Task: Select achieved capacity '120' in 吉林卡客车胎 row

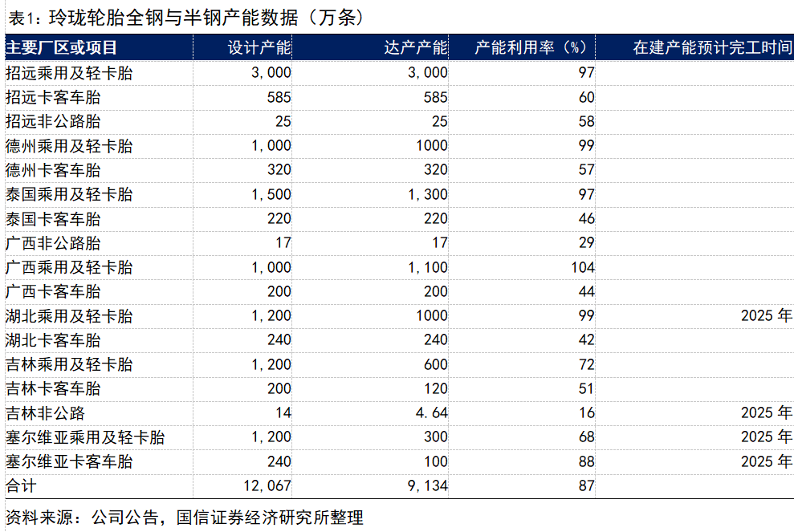Action: coord(435,388)
